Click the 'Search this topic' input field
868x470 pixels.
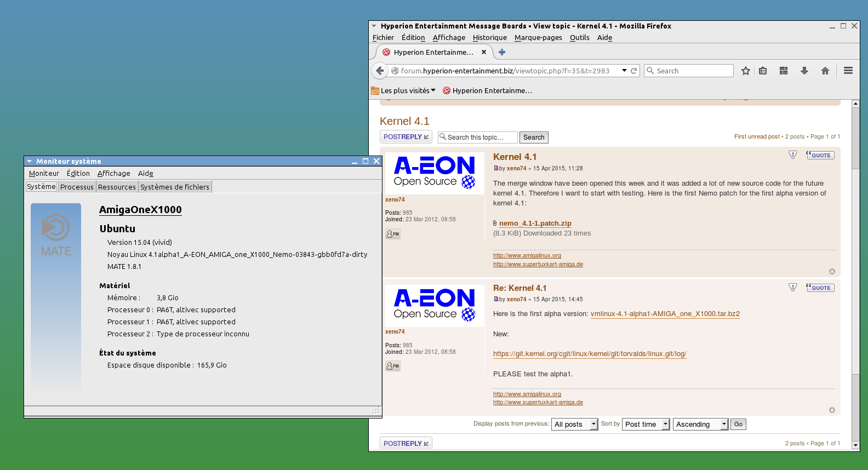tap(478, 137)
